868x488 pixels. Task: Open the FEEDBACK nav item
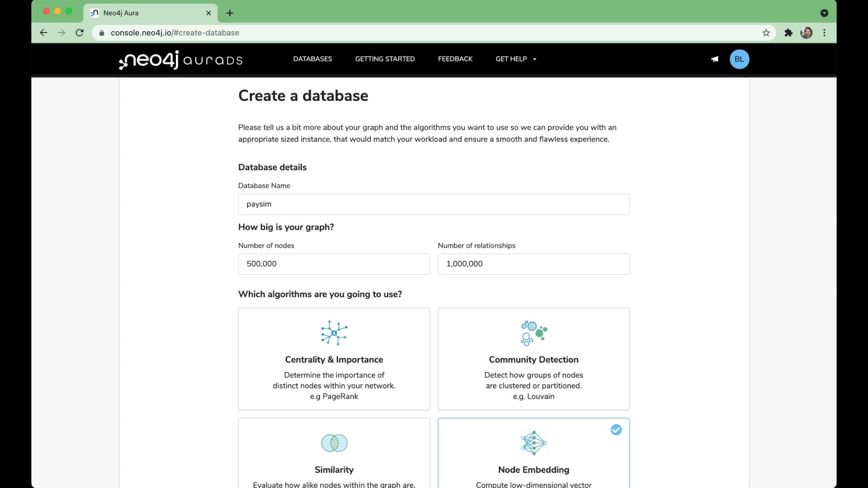[x=455, y=59]
